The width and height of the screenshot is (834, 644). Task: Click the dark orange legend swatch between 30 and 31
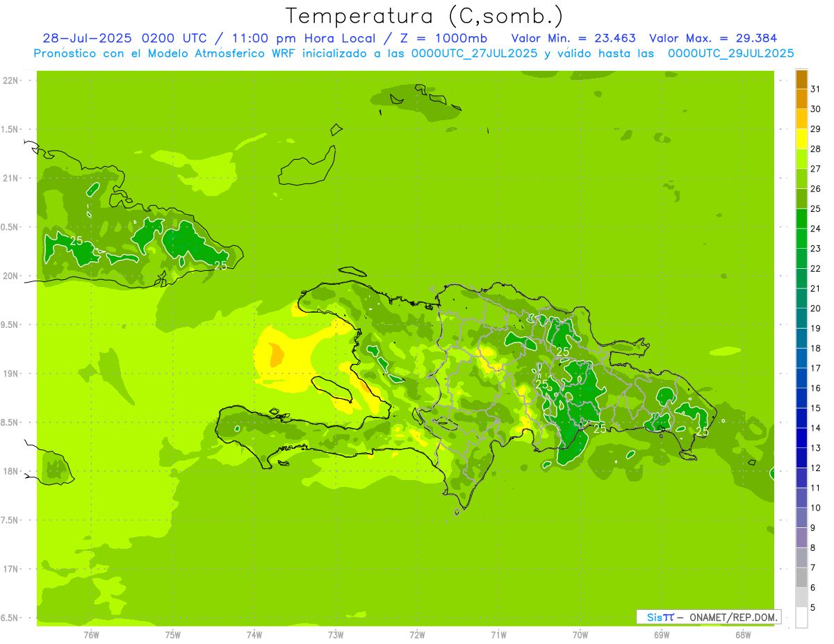pos(801,99)
